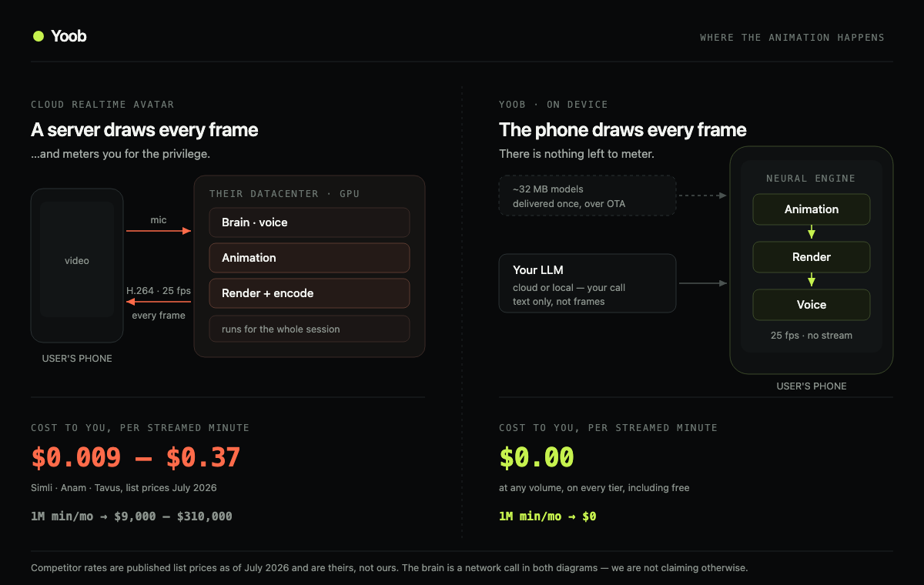The image size is (924, 585).
Task: Click the '$0.009 — $0.37' price
Action: [x=136, y=457]
